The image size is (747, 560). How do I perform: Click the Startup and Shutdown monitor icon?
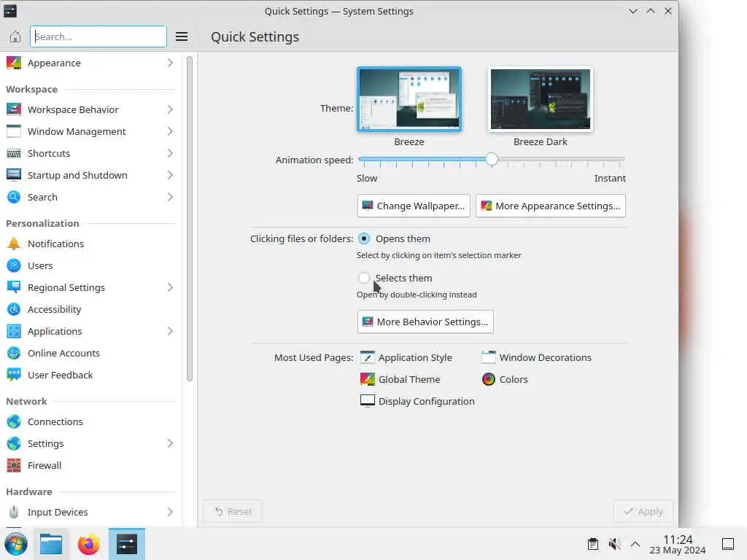pos(14,175)
